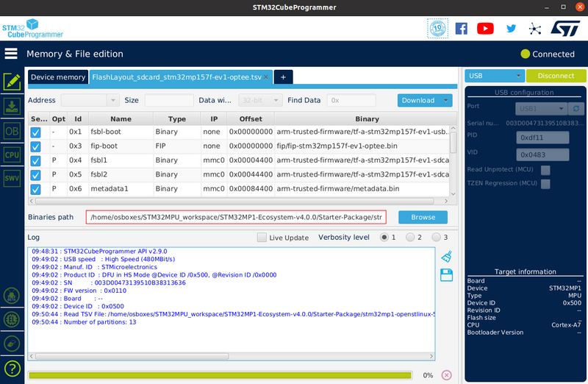Select the fip-boot row name cell

(121, 146)
